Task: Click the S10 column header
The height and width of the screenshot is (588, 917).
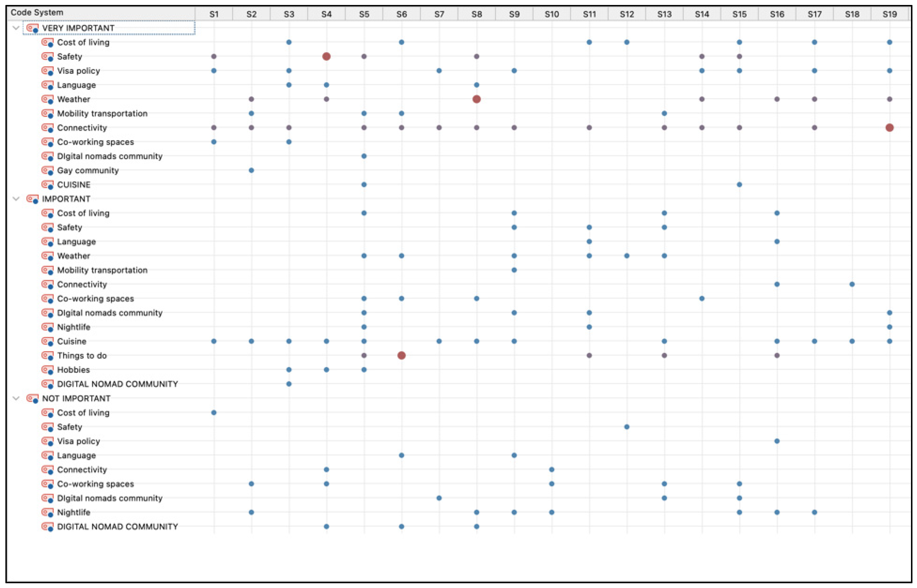Action: 551,14
